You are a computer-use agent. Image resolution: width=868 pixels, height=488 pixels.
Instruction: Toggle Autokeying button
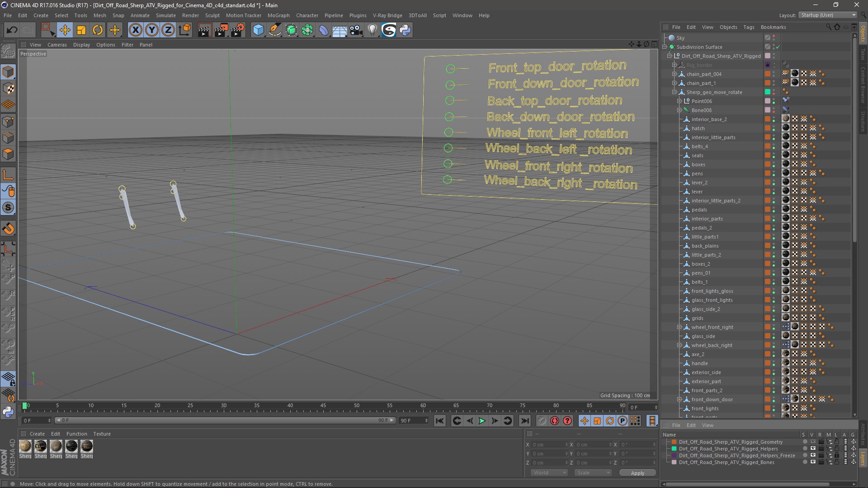(x=554, y=421)
